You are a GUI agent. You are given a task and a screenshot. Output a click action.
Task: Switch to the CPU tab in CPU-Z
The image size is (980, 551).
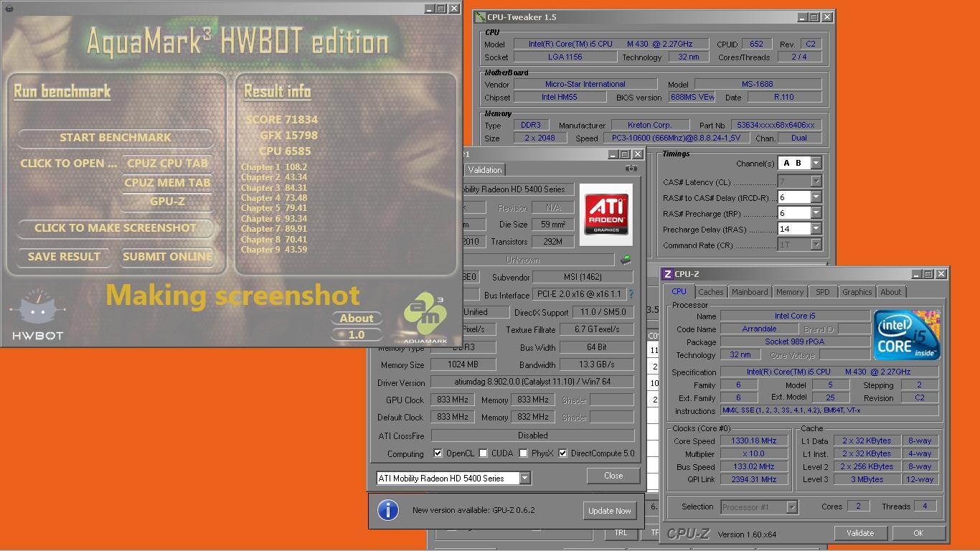679,291
